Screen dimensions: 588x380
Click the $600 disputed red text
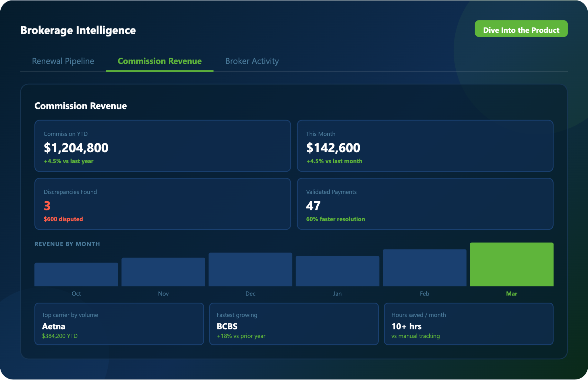(63, 219)
